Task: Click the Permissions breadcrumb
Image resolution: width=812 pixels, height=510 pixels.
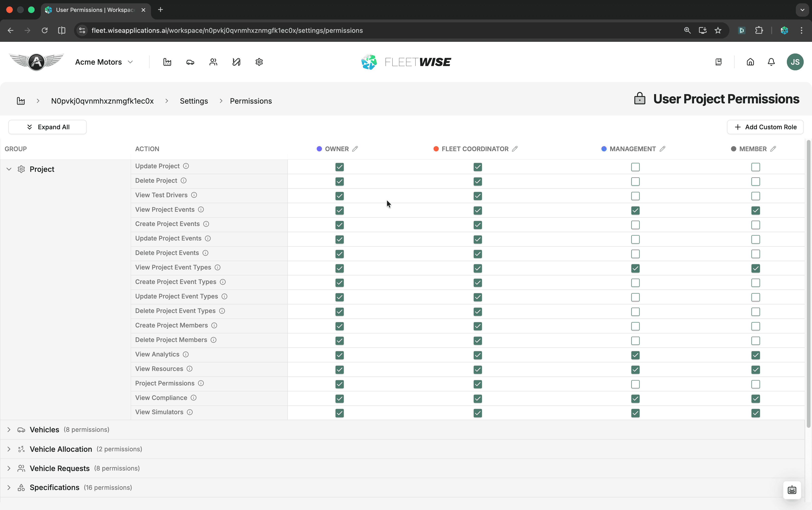Action: tap(251, 101)
